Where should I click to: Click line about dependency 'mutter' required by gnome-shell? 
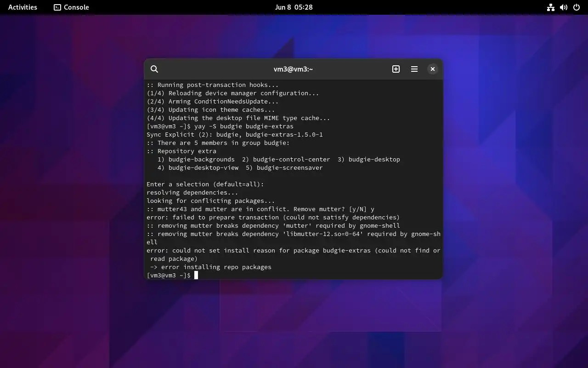pos(273,225)
